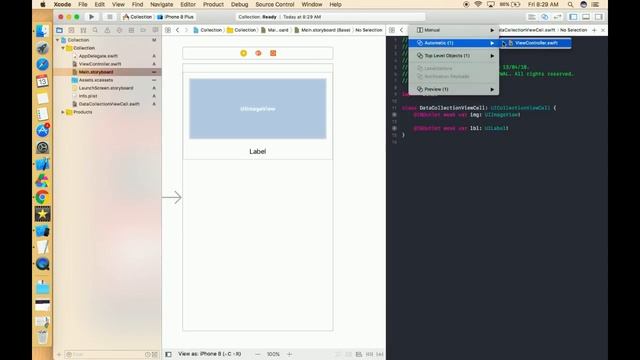Select Info.plist in the navigator
640x360 pixels.
[88, 96]
